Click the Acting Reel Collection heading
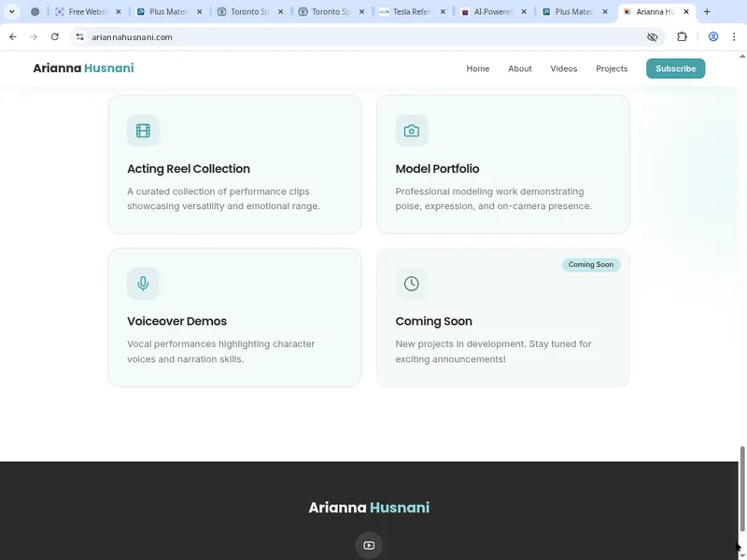 189,169
